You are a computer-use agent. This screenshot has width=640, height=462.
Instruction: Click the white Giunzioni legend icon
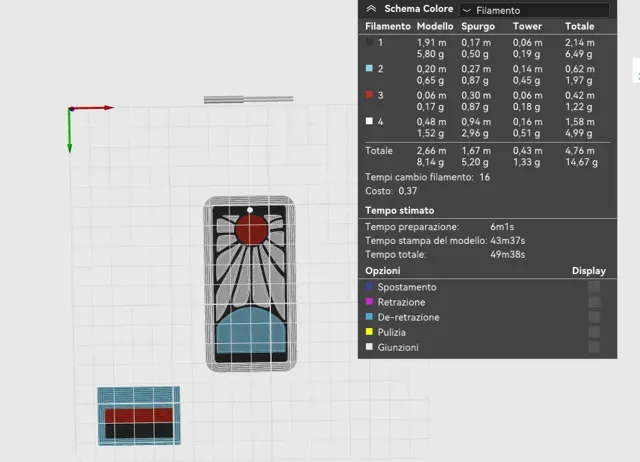[369, 347]
